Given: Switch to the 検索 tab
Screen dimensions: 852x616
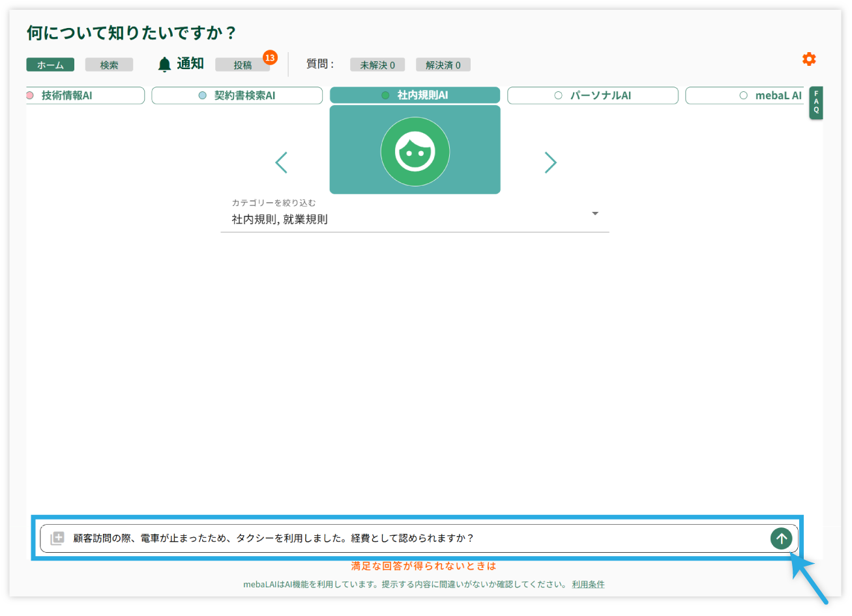Looking at the screenshot, I should coord(109,65).
